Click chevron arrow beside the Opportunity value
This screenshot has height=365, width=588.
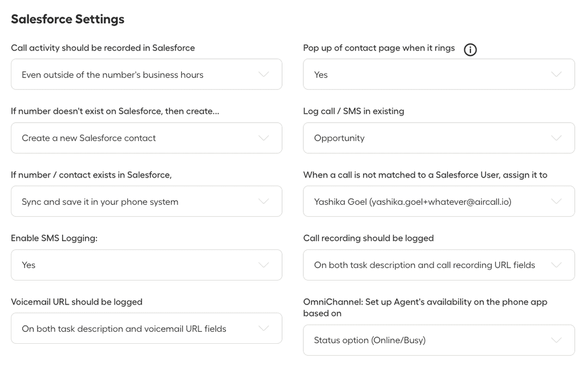556,138
